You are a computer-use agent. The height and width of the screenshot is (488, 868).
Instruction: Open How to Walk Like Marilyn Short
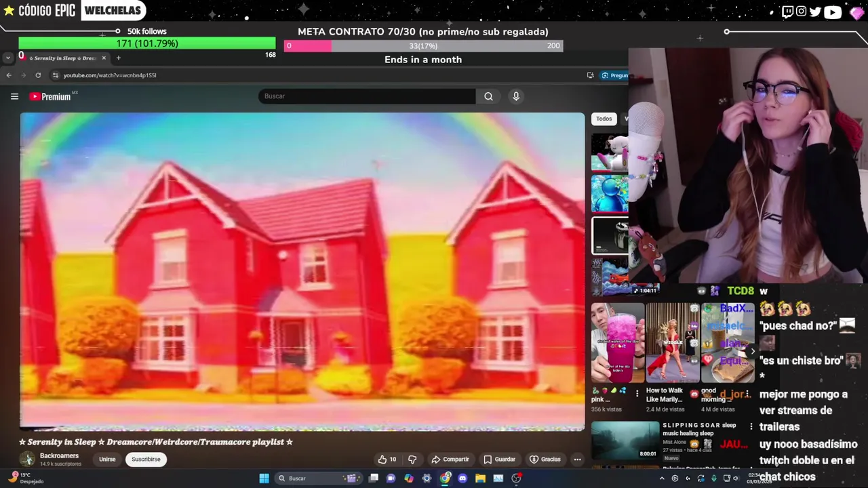(x=672, y=342)
